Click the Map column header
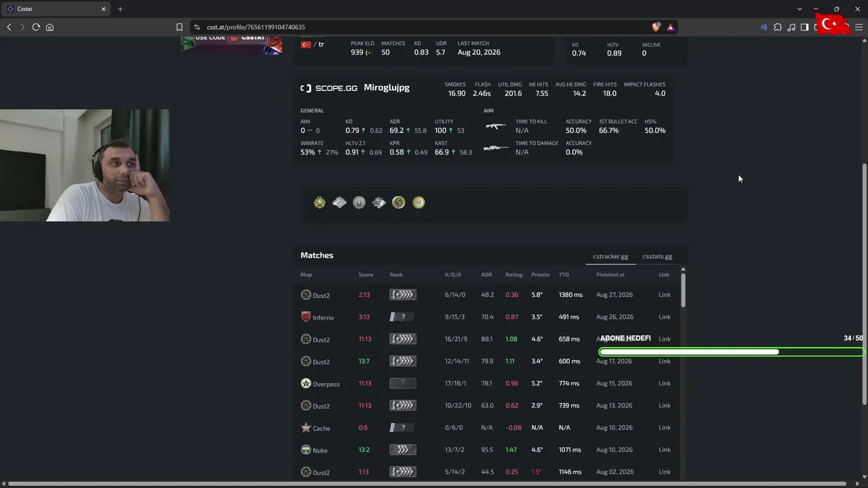This screenshot has width=868, height=488. pyautogui.click(x=307, y=275)
